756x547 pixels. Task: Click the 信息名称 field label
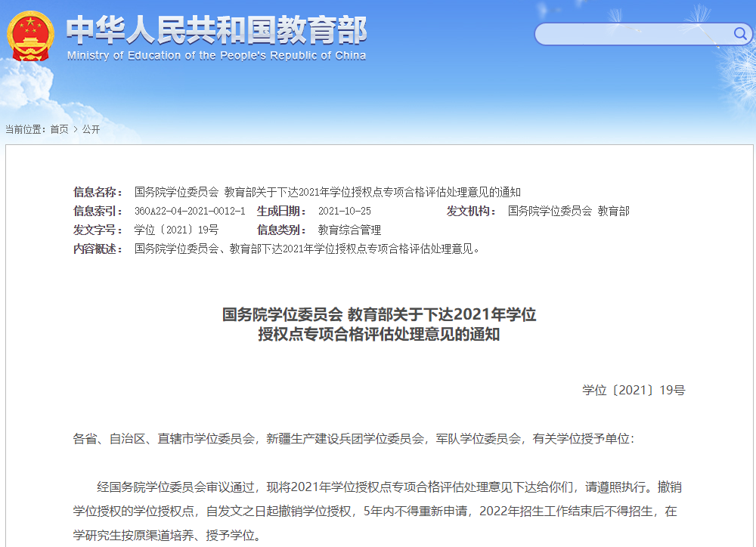point(98,192)
